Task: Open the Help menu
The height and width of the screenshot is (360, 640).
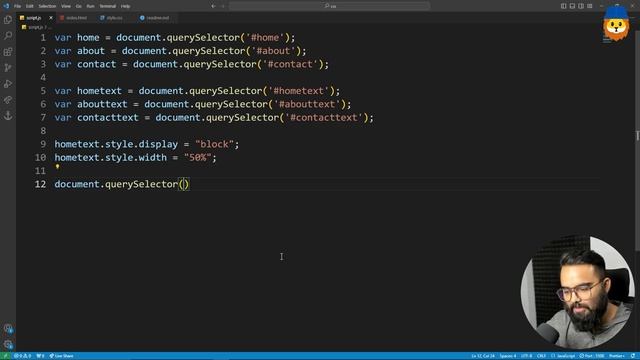Action: pos(125,6)
